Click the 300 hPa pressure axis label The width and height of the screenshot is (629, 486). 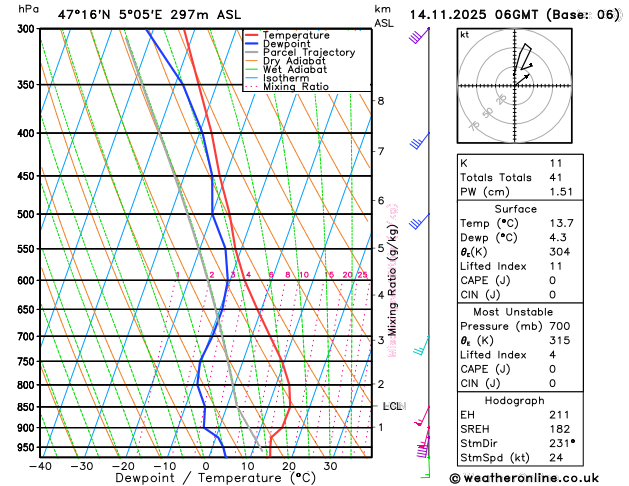point(26,29)
